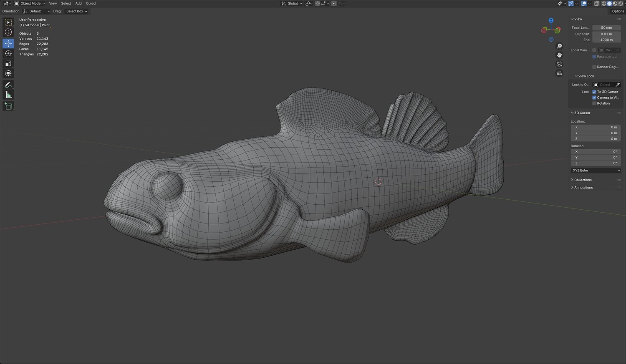The height and width of the screenshot is (364, 626).
Task: Click the eyedropper in Lock to Object
Action: point(618,85)
